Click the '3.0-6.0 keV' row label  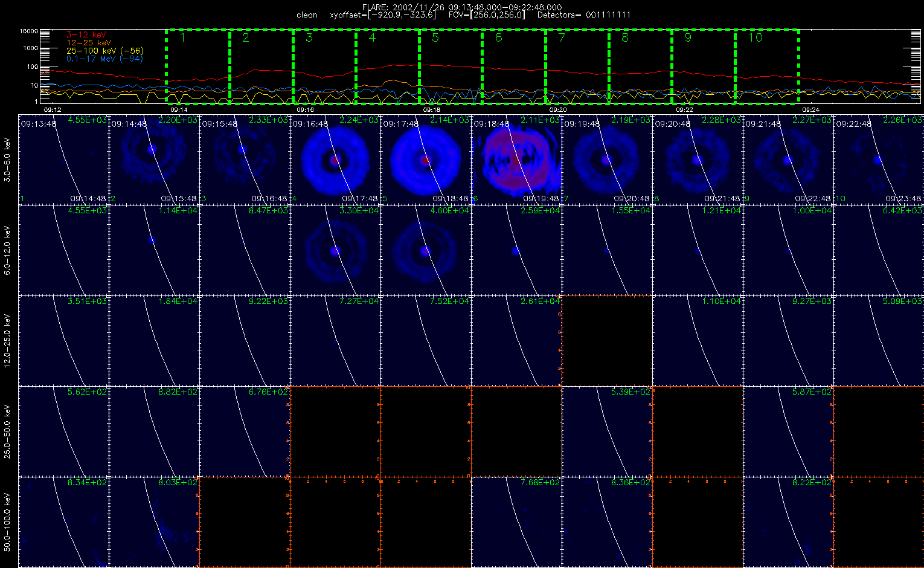tap(7, 160)
